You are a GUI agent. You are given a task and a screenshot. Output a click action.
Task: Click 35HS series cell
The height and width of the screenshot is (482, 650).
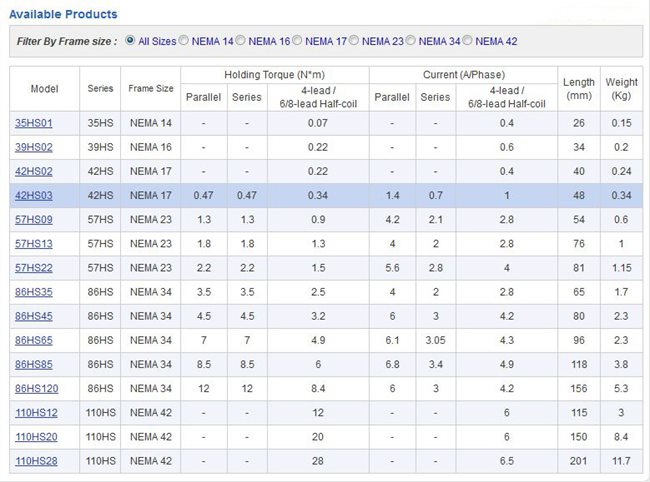pos(100,123)
